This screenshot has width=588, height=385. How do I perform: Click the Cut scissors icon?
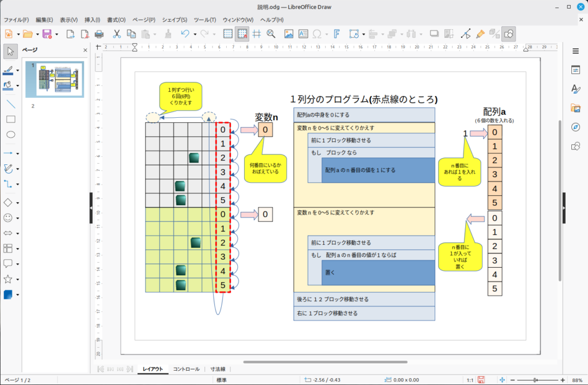point(117,34)
